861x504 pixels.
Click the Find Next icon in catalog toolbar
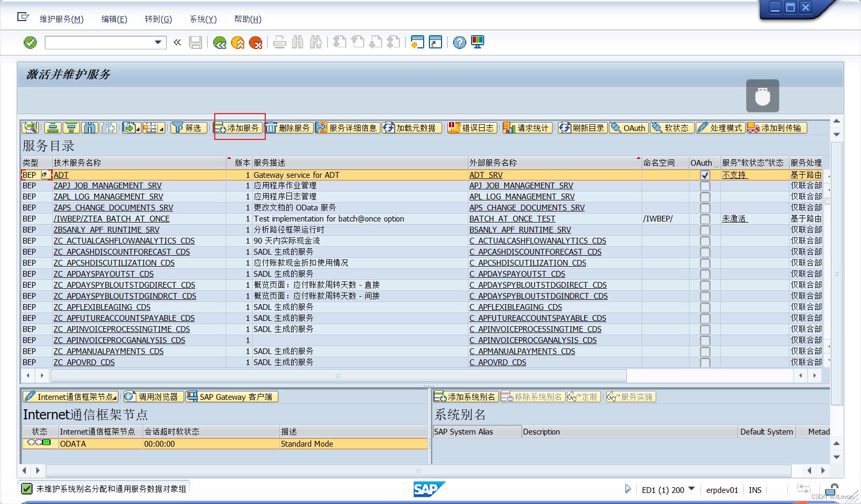click(108, 127)
